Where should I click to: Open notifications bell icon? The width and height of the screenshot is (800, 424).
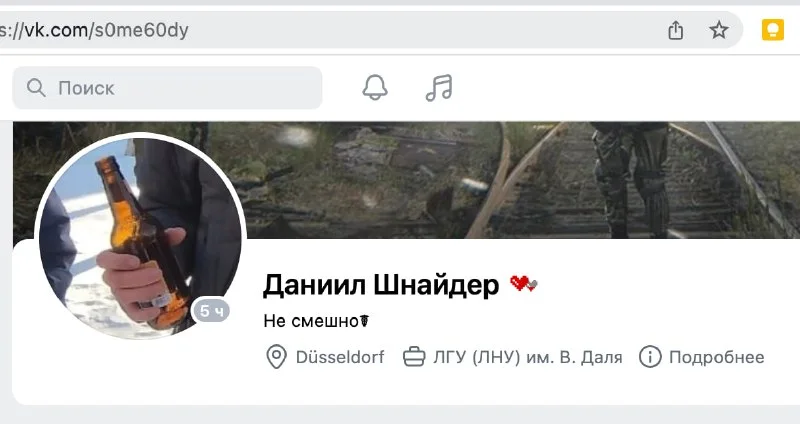375,87
